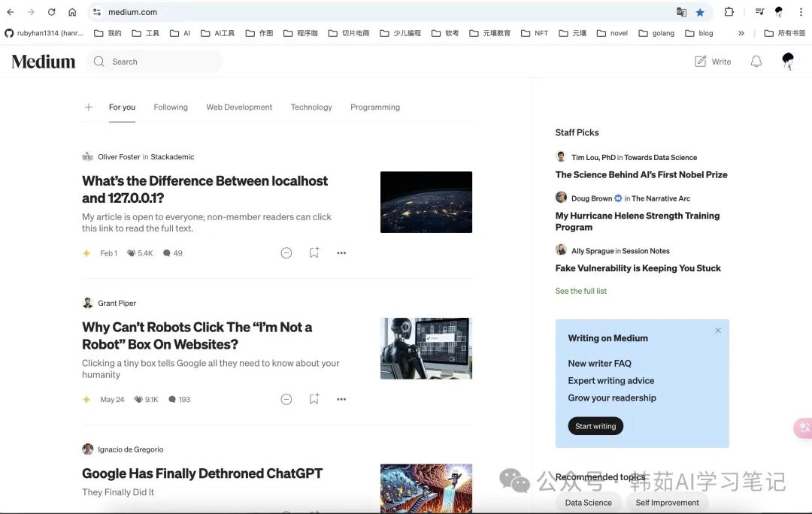Open Google Has Finally Dethroned ChatGPT article
Image resolution: width=812 pixels, height=514 pixels.
[202, 473]
